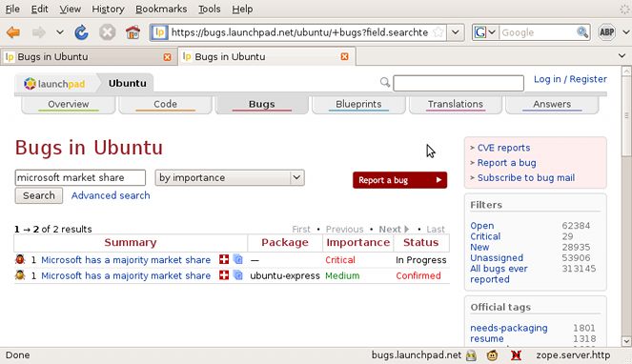Click blue branch badge on ubuntu-express row
Viewport: 632px width, 364px height.
237,275
